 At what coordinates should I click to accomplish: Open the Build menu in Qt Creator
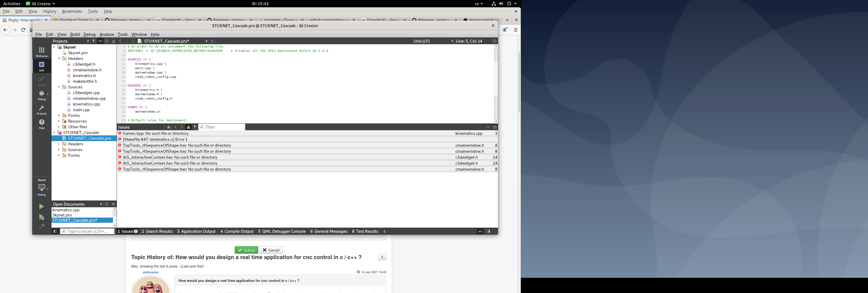coord(75,34)
